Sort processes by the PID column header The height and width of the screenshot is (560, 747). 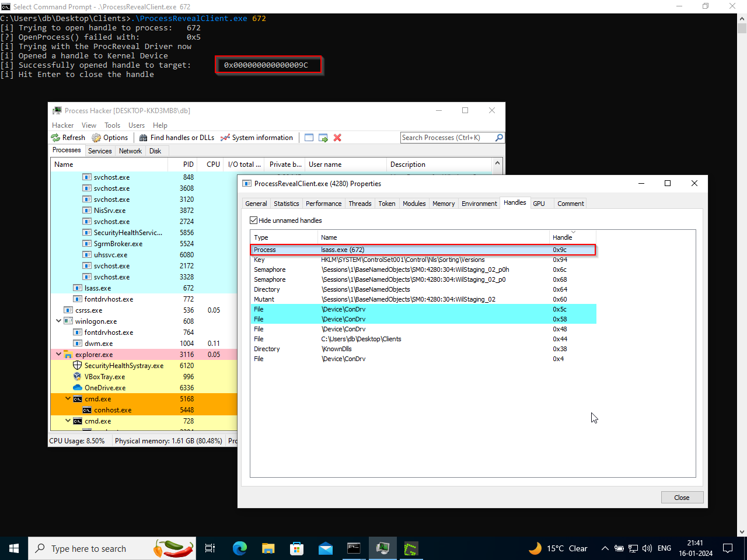[183, 164]
